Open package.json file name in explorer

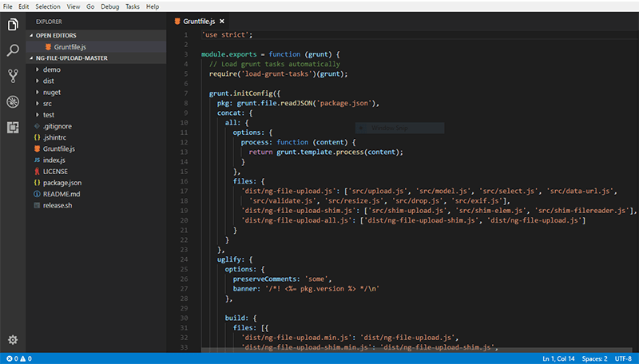coord(62,183)
